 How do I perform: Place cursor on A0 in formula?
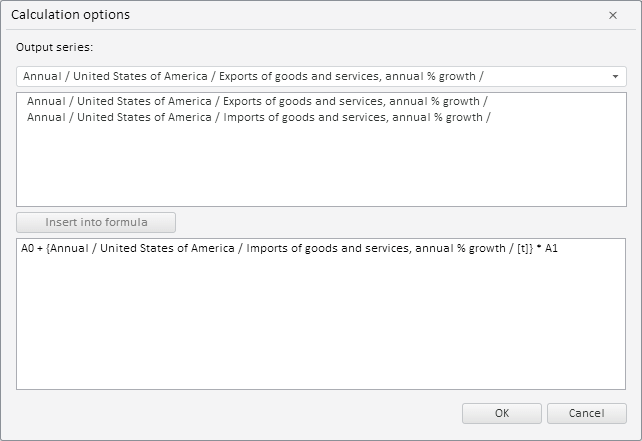[x=27, y=249]
